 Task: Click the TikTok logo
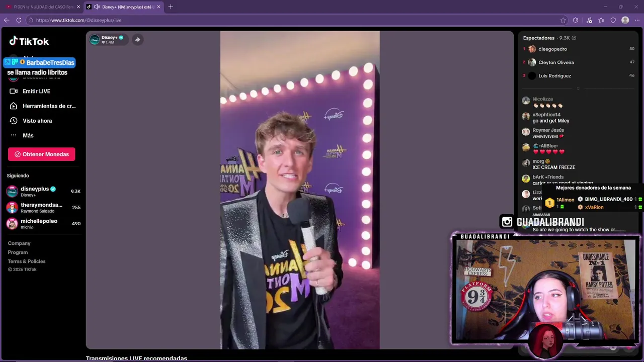(x=29, y=41)
